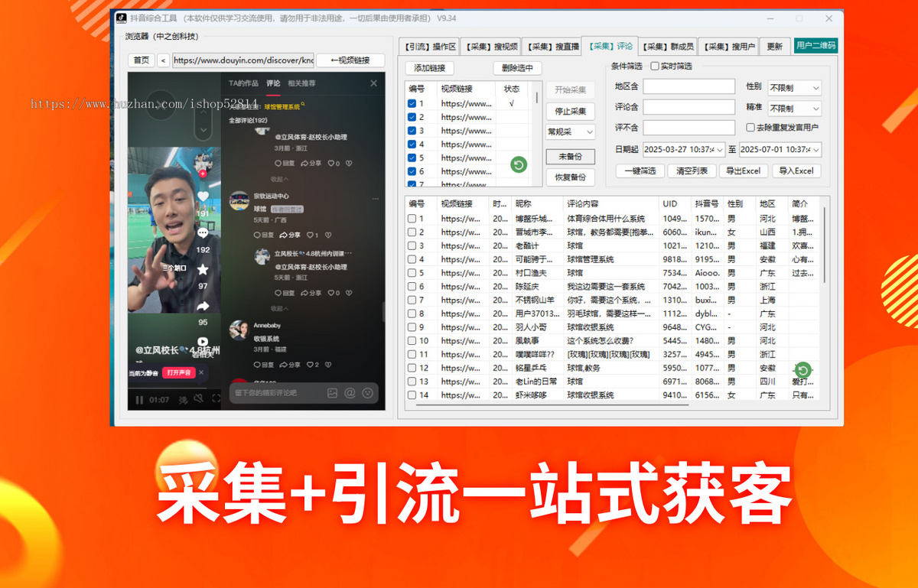Click the 添加链接 button

point(429,68)
